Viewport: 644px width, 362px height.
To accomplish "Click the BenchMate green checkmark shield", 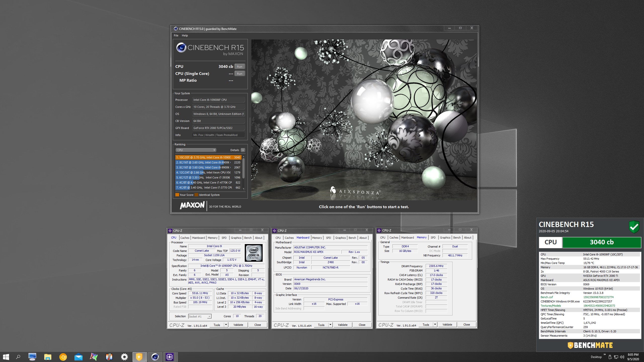I will tap(634, 227).
